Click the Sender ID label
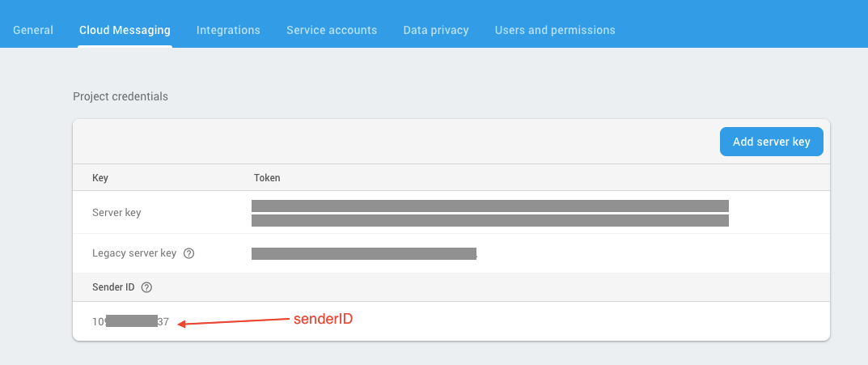This screenshot has width=868, height=365. [113, 287]
